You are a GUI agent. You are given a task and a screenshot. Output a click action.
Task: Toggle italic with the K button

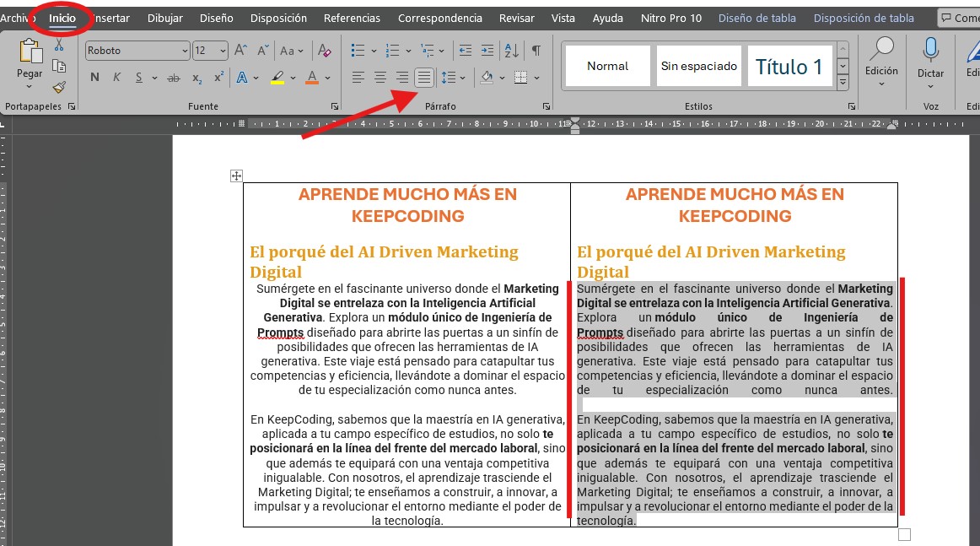(x=116, y=78)
